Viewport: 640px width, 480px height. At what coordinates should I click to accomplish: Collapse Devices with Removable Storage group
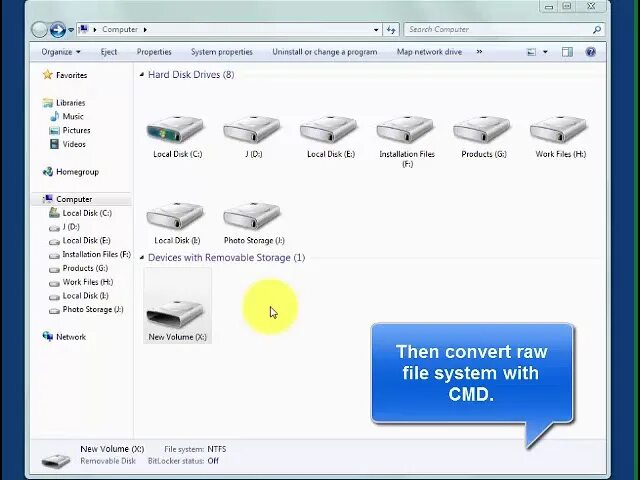tap(142, 258)
